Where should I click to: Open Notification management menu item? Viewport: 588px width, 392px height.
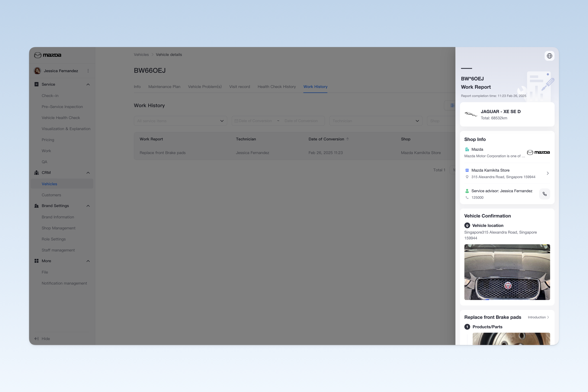(64, 283)
